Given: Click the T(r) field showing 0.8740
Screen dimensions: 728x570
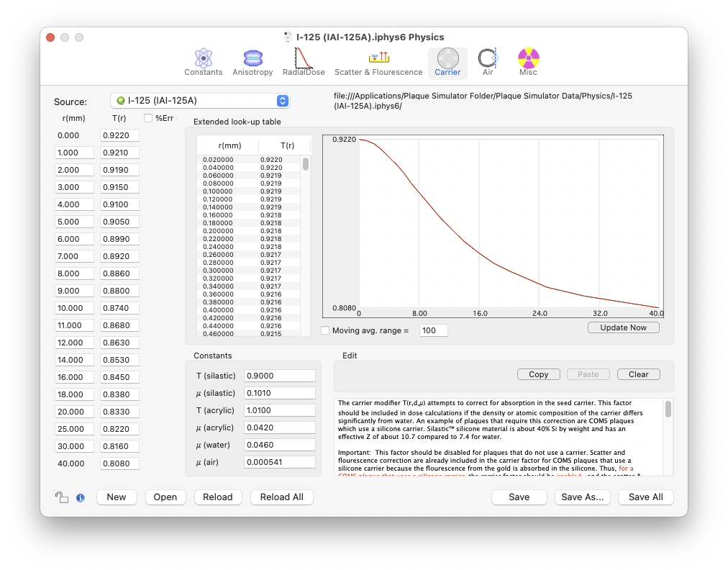Looking at the screenshot, I should (x=120, y=309).
